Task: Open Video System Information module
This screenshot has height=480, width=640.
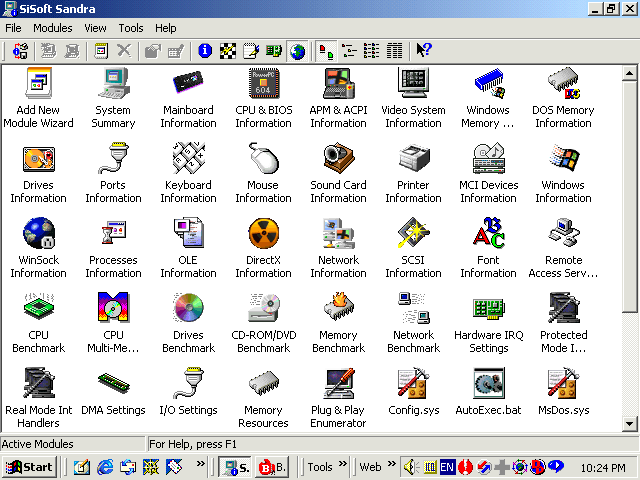Action: tap(413, 98)
